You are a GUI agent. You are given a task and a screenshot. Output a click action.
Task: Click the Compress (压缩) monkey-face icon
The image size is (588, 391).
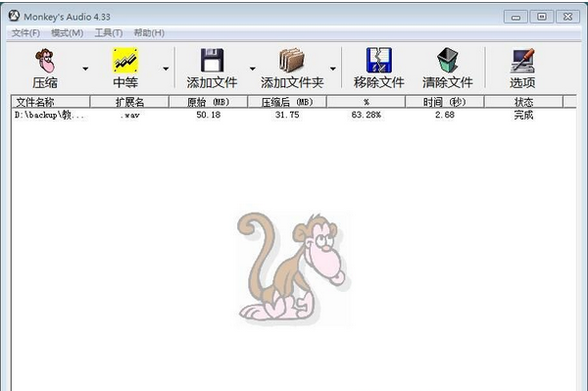click(x=45, y=61)
